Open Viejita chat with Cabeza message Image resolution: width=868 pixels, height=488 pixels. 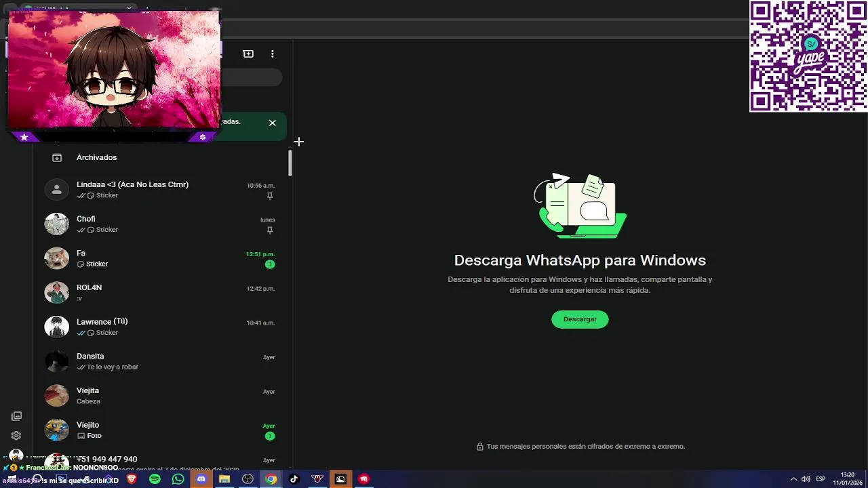(161, 396)
